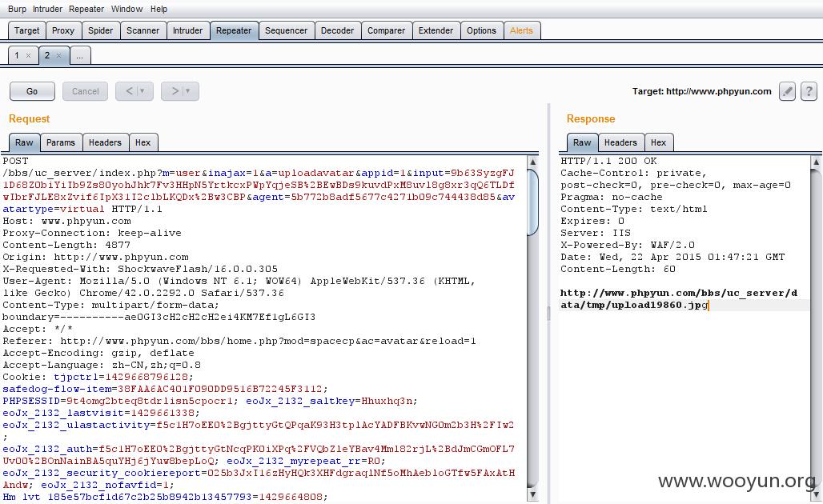Open the Help menu

159,9
